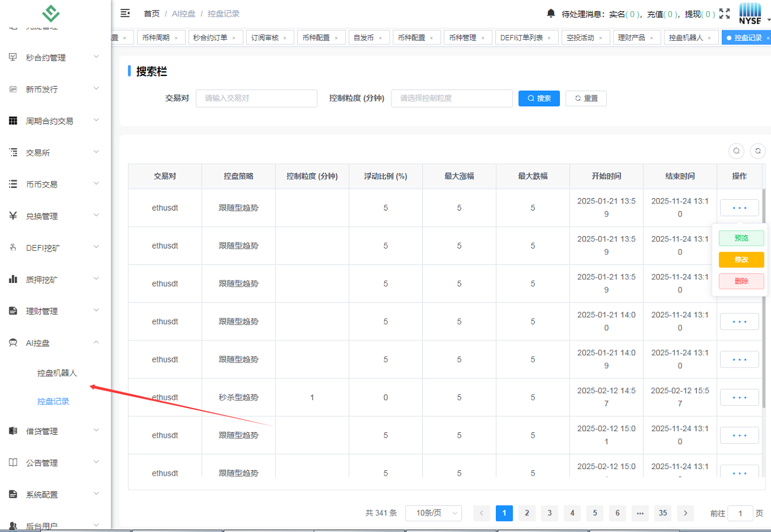Click the notification bell icon

coord(551,13)
